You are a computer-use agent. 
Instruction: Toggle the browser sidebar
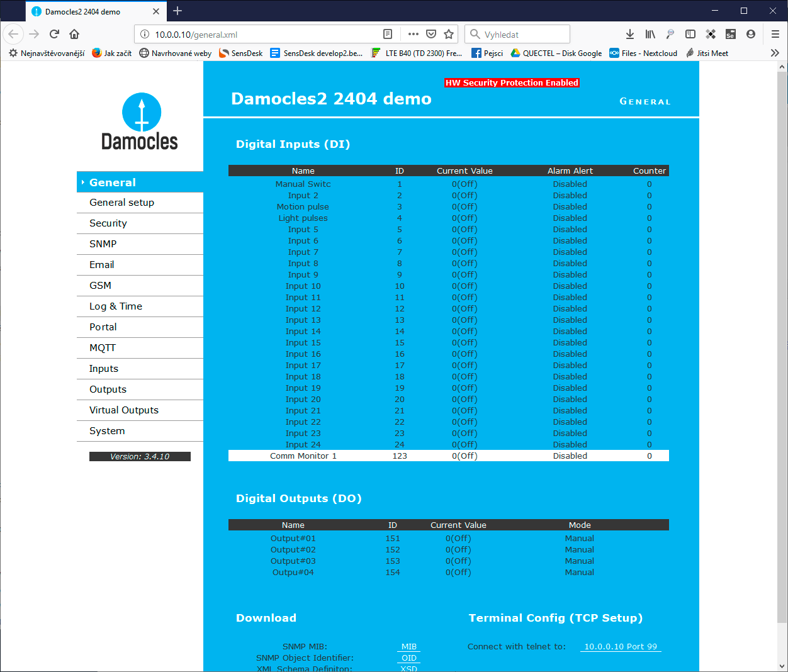[x=690, y=34]
